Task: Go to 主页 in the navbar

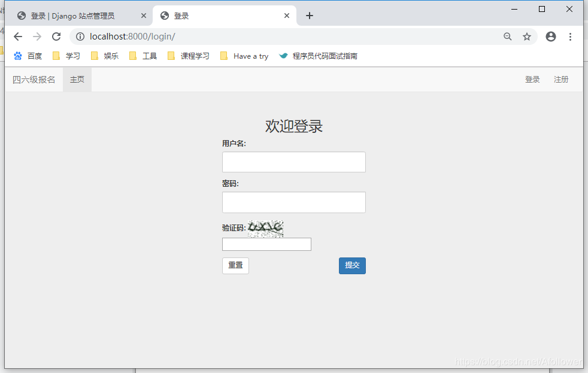Action: pos(77,80)
